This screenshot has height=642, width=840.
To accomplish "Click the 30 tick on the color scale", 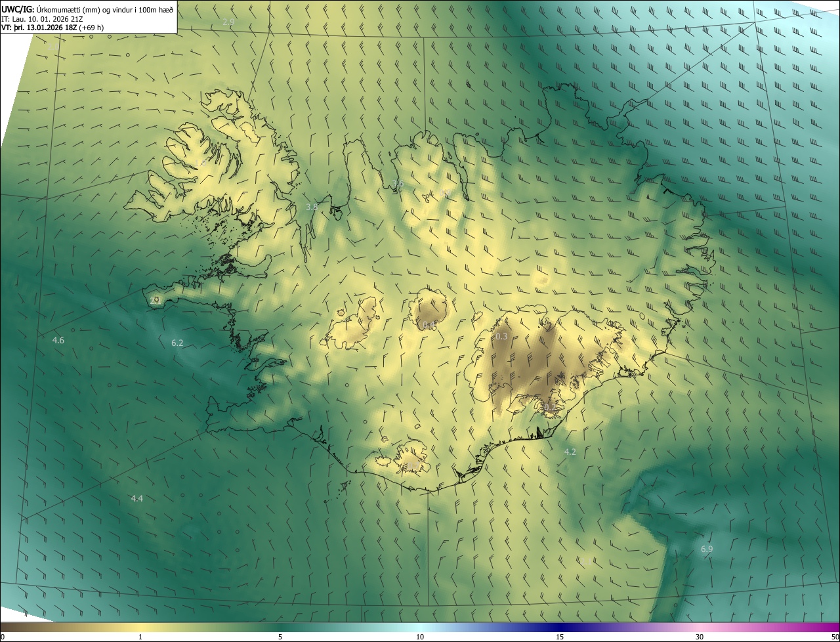I will click(x=700, y=637).
